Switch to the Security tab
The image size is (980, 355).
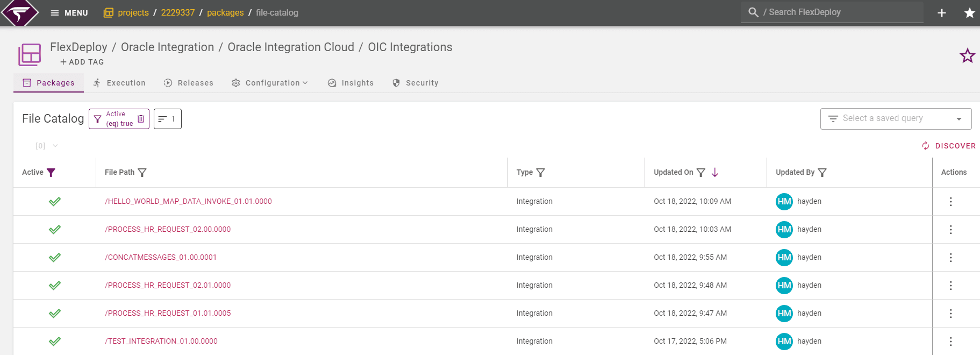click(416, 83)
